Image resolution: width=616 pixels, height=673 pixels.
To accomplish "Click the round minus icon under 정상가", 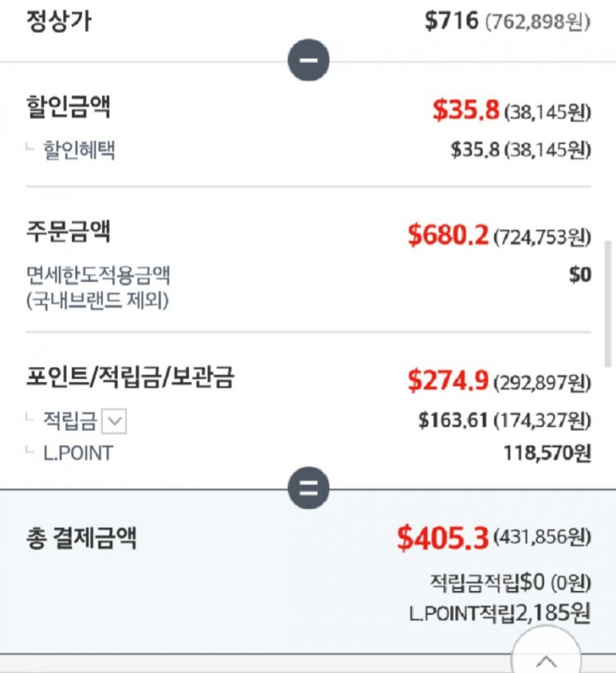I will coord(308,60).
